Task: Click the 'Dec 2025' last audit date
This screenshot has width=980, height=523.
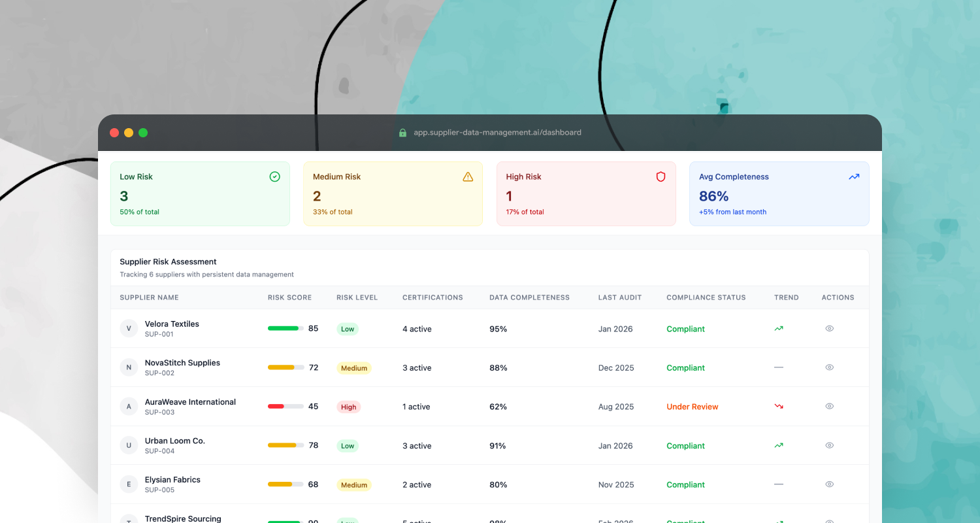Action: click(616, 368)
